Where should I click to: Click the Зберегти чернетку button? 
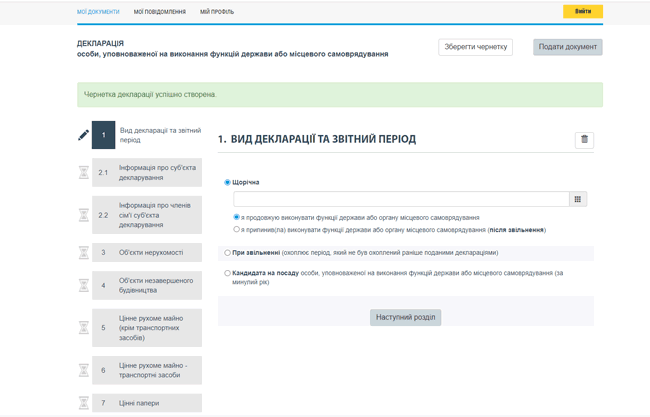point(475,47)
